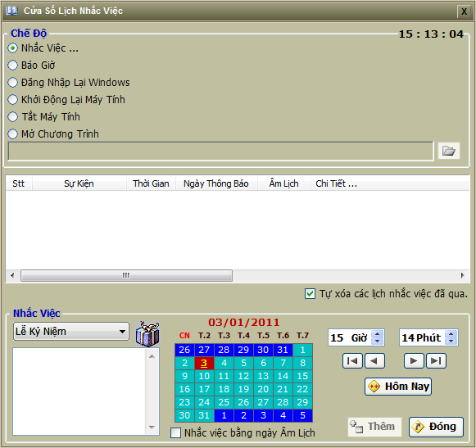Select day 8 in the calendar
The height and width of the screenshot is (448, 476).
pos(302,363)
